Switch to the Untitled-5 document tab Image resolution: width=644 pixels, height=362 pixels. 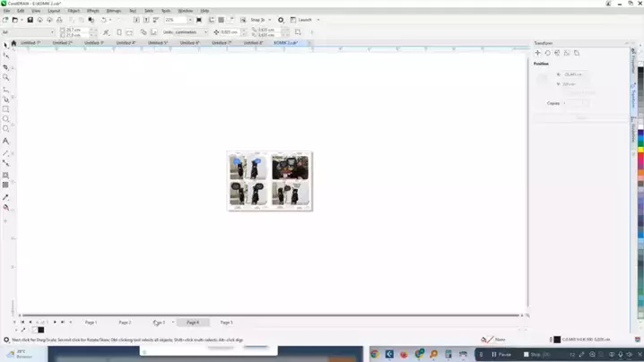[157, 42]
